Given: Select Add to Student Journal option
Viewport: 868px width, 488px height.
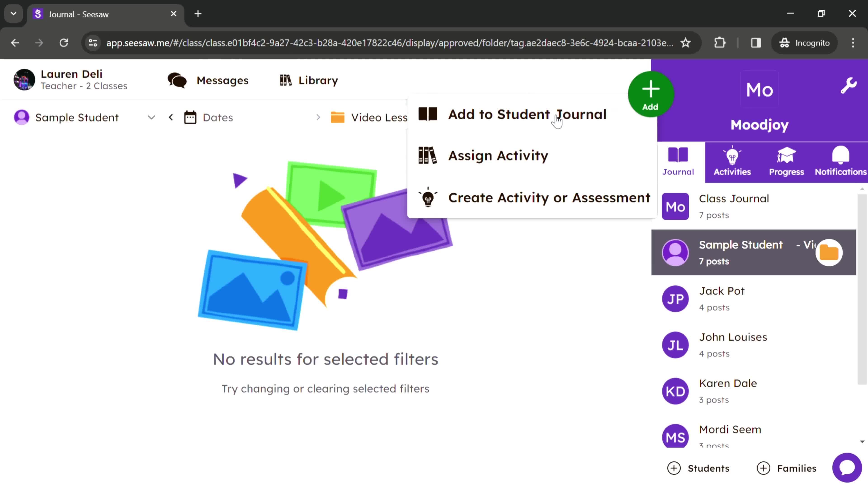Looking at the screenshot, I should coord(527,114).
